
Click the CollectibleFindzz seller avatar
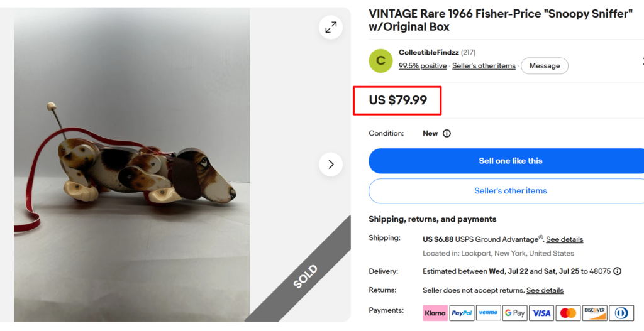(380, 61)
